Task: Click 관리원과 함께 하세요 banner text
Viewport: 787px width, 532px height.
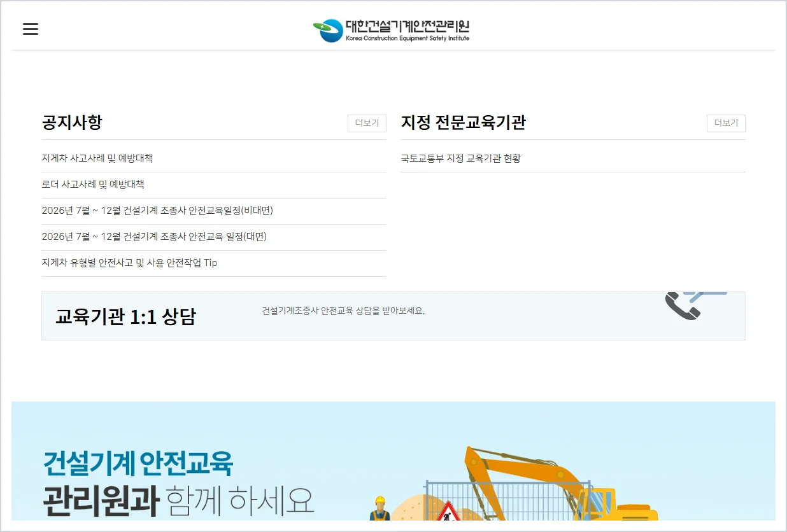Action: [x=179, y=502]
